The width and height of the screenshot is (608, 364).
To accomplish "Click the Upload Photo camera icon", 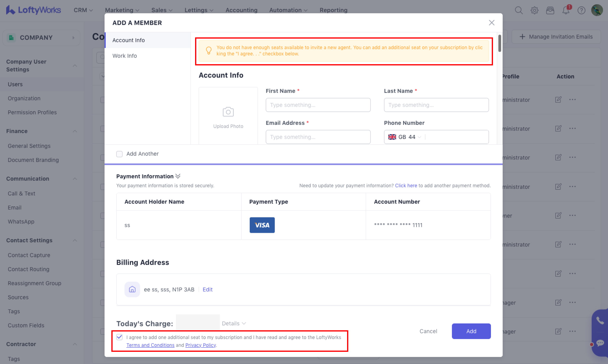I will (228, 112).
